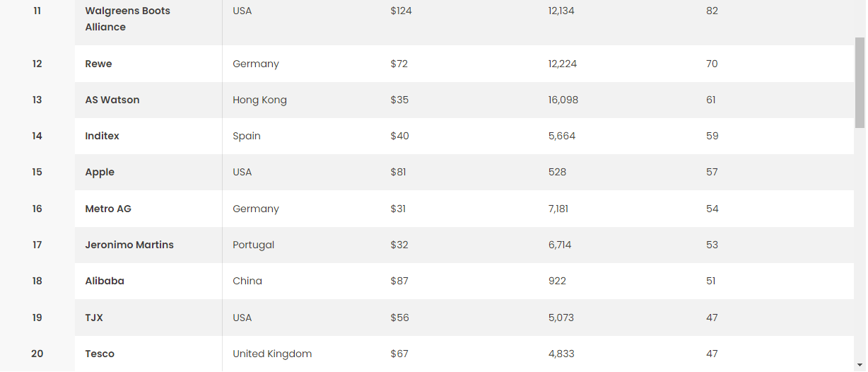Click the Metro AG name cell

[108, 209]
